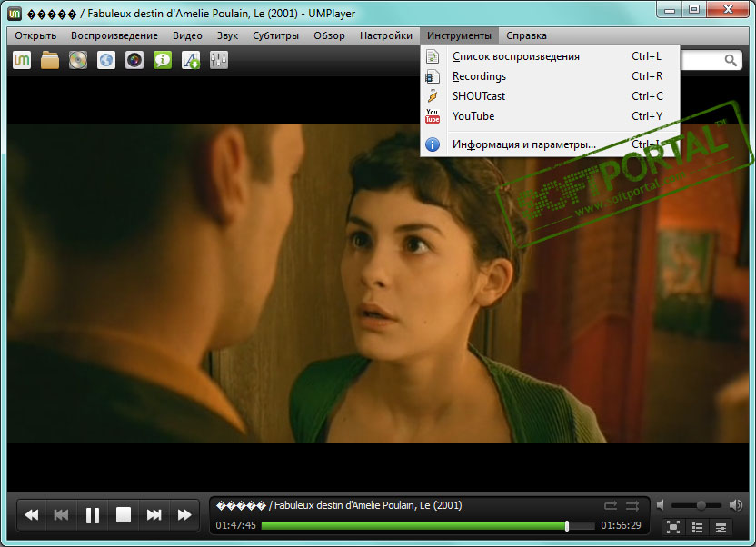Open the Звук menu
The width and height of the screenshot is (756, 547).
click(x=227, y=35)
